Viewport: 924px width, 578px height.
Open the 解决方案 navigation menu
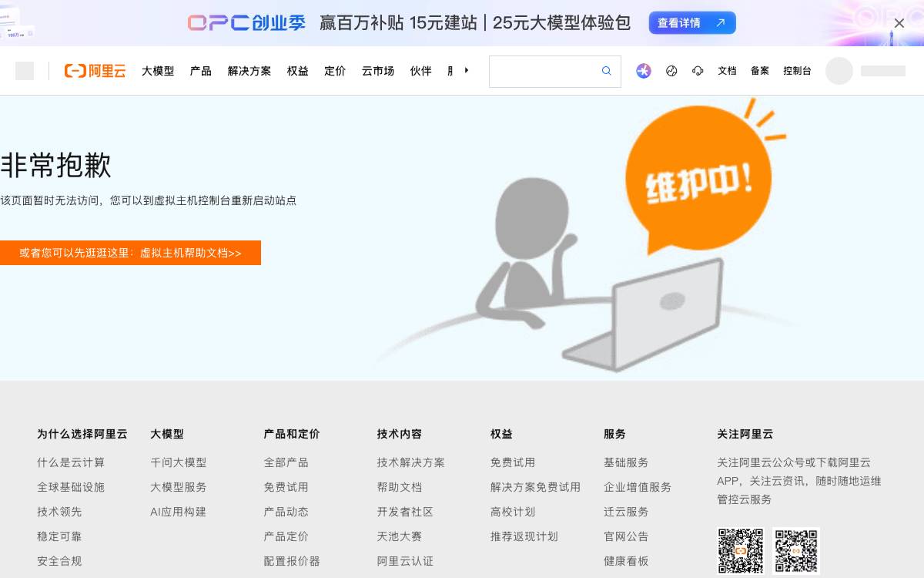pyautogui.click(x=249, y=71)
